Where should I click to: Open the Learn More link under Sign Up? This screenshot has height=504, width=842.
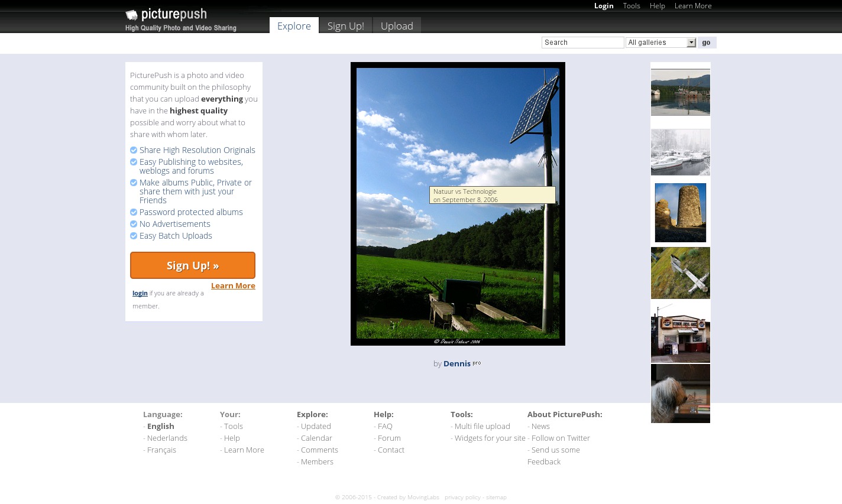tap(233, 286)
